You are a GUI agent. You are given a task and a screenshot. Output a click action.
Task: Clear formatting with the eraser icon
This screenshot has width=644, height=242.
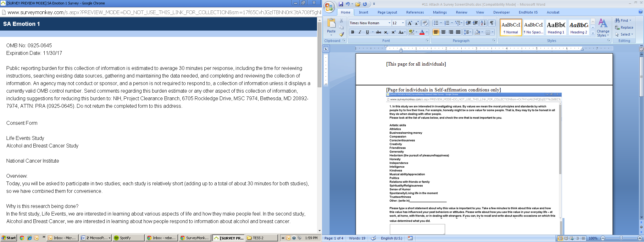click(x=425, y=23)
